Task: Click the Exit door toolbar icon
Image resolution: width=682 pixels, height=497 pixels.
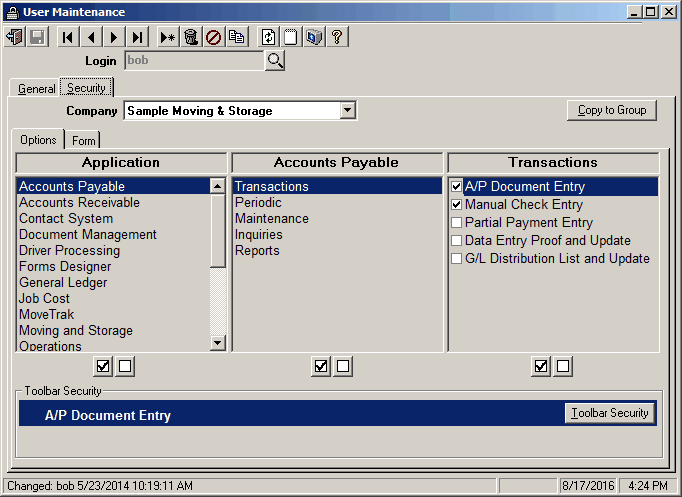Action: click(x=15, y=37)
